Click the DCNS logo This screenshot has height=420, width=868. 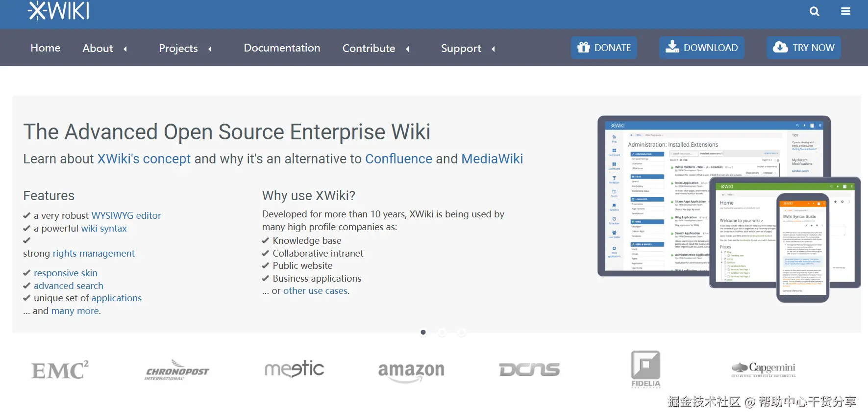529,369
